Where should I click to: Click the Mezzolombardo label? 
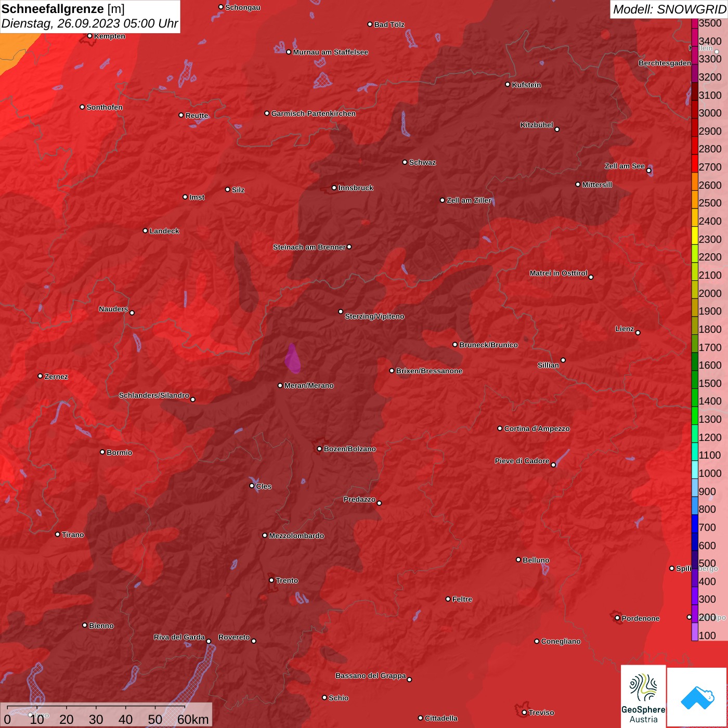coord(296,536)
